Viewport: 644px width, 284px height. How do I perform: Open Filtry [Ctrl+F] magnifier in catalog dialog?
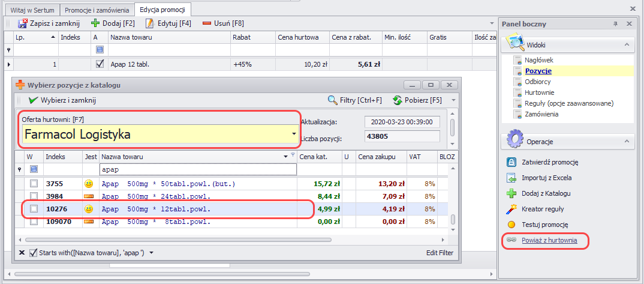332,100
